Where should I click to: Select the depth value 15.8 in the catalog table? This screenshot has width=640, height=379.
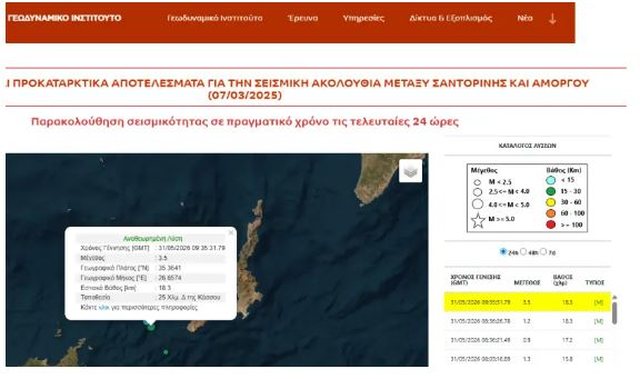(567, 359)
